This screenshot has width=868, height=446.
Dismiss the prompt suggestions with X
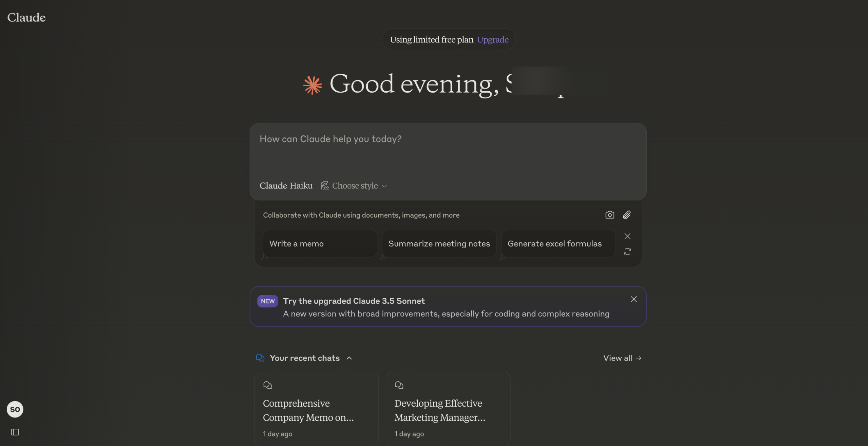click(x=627, y=236)
